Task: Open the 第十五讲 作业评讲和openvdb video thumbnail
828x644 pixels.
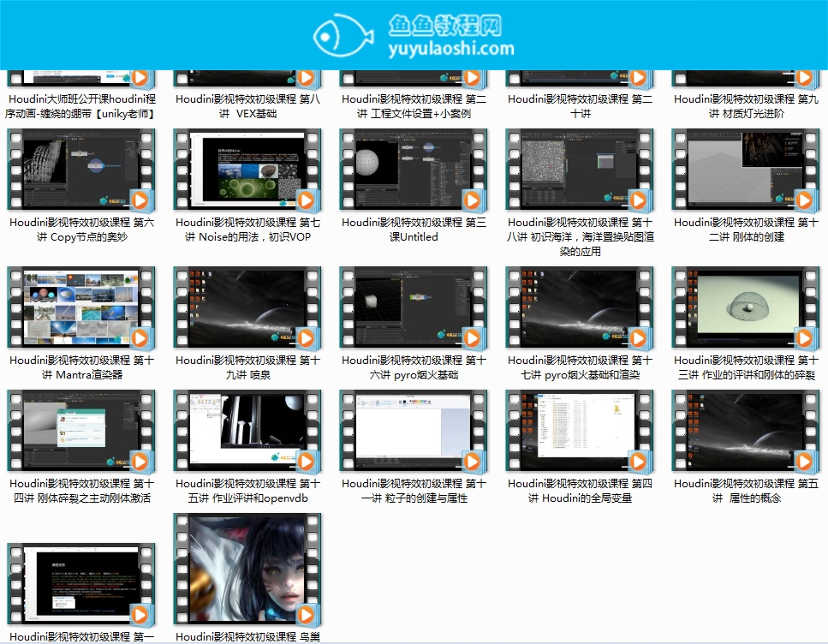Action: click(247, 431)
